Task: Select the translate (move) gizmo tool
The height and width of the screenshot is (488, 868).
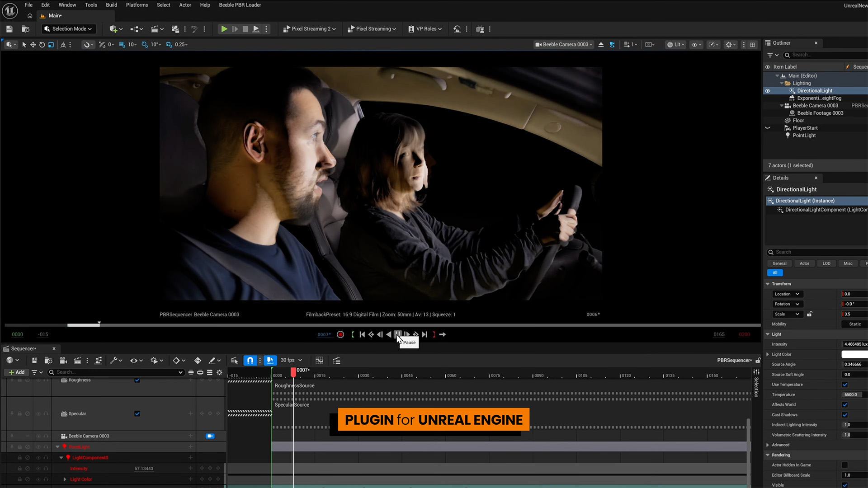Action: point(33,45)
